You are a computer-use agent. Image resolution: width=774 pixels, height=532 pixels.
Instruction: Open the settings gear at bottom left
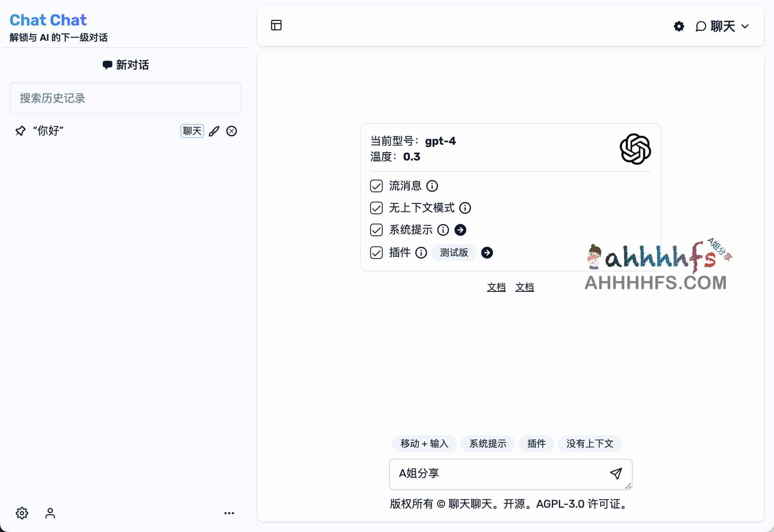tap(22, 513)
